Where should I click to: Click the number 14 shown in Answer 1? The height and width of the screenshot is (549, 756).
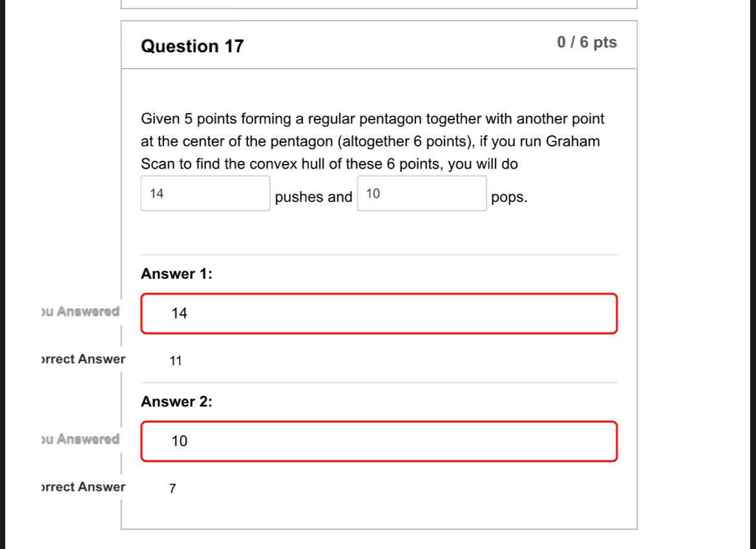(180, 313)
